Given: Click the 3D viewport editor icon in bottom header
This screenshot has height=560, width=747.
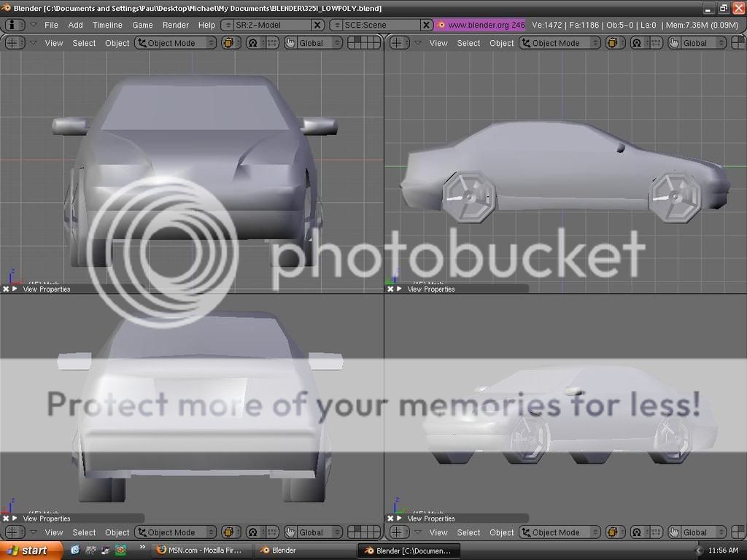Looking at the screenshot, I should (x=12, y=532).
